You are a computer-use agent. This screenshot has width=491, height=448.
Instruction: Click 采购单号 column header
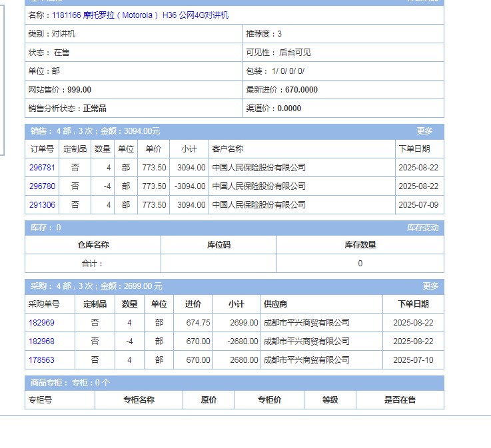coord(50,304)
